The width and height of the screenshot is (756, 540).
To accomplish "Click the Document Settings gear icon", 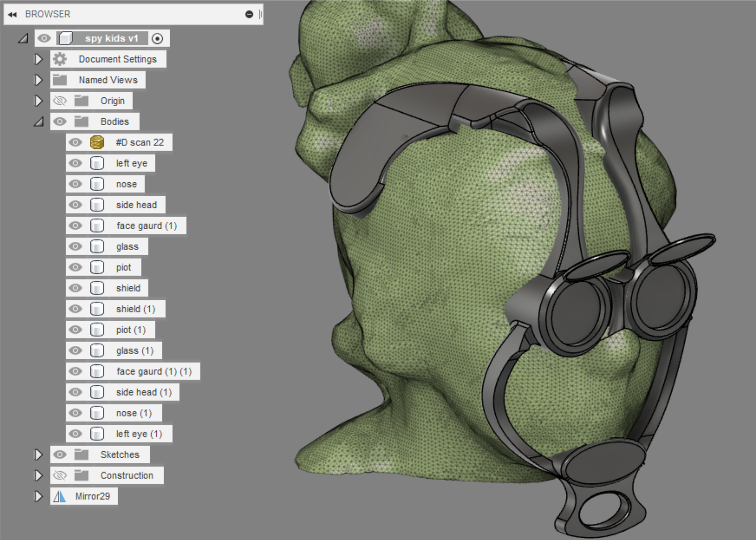I will coord(60,59).
